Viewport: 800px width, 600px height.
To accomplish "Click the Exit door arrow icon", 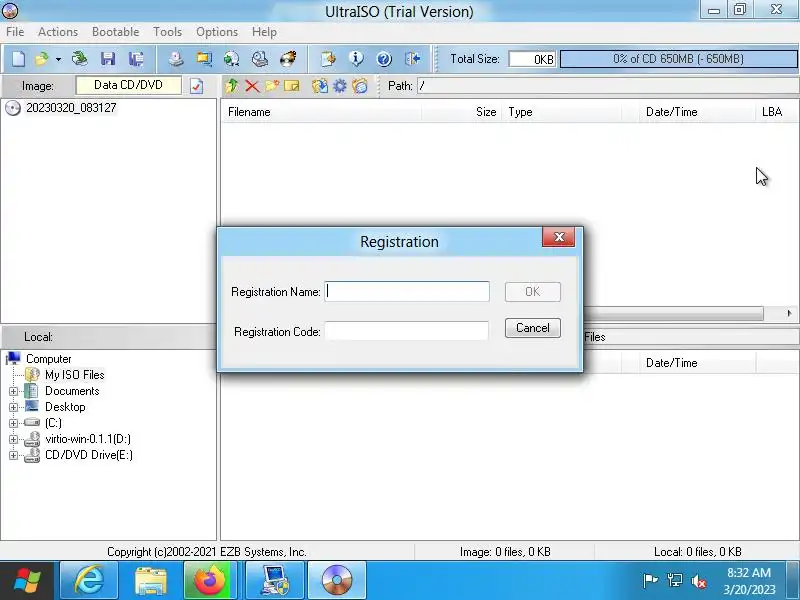I will [412, 59].
